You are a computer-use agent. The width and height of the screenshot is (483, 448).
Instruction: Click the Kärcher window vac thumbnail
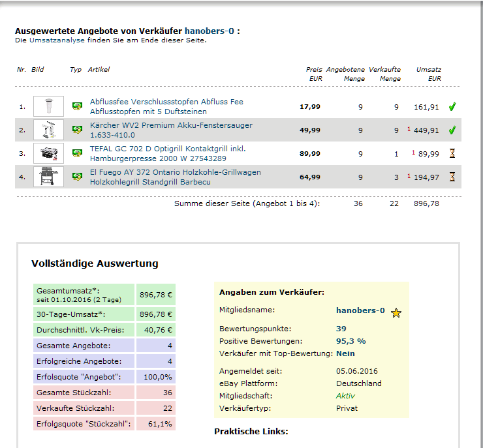coord(49,130)
